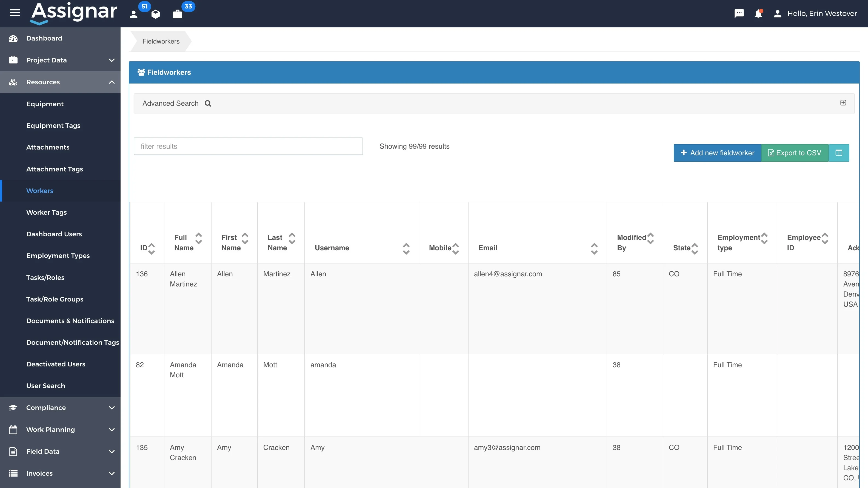The width and height of the screenshot is (868, 488).
Task: Open Equipment Tags in the sidebar
Action: point(60,126)
